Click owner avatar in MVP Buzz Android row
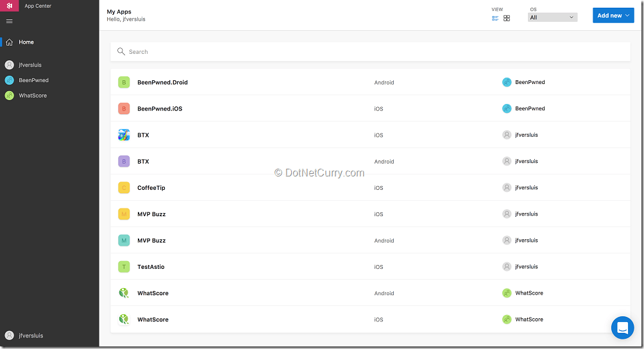Screen dimensions: 644x349 (507, 240)
